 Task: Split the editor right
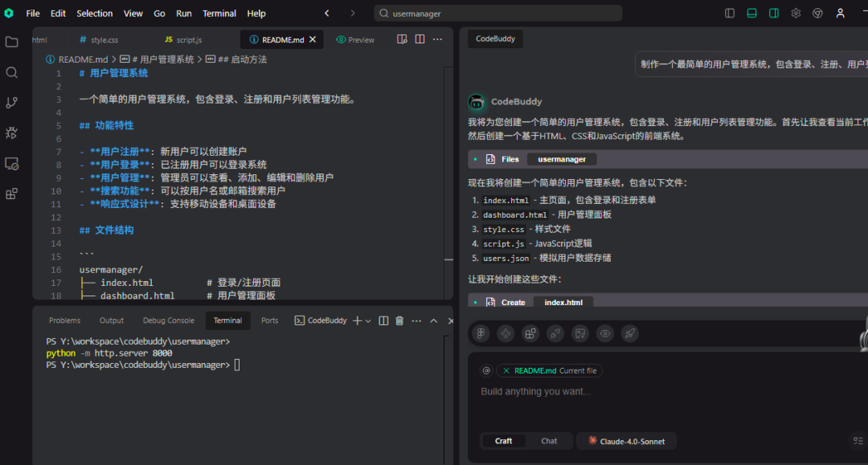(x=420, y=39)
